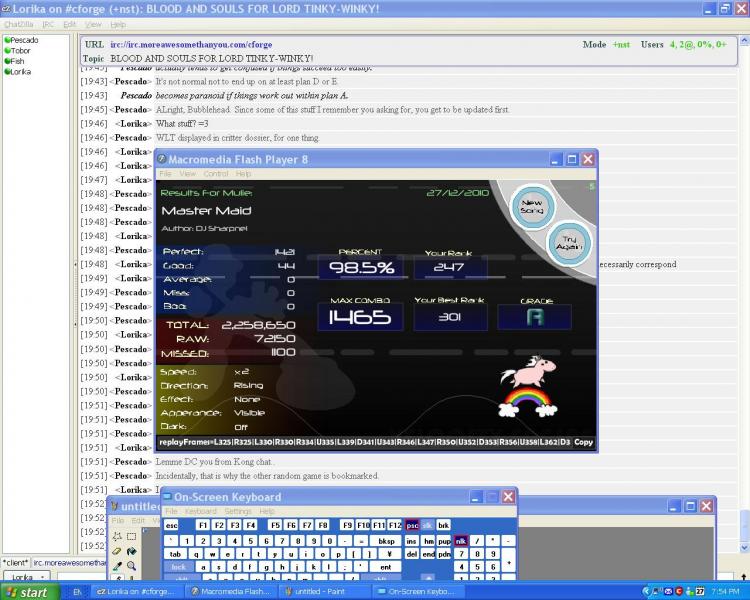Switch to untitled - Paint in taskbar
The height and width of the screenshot is (600, 750).
tap(325, 592)
